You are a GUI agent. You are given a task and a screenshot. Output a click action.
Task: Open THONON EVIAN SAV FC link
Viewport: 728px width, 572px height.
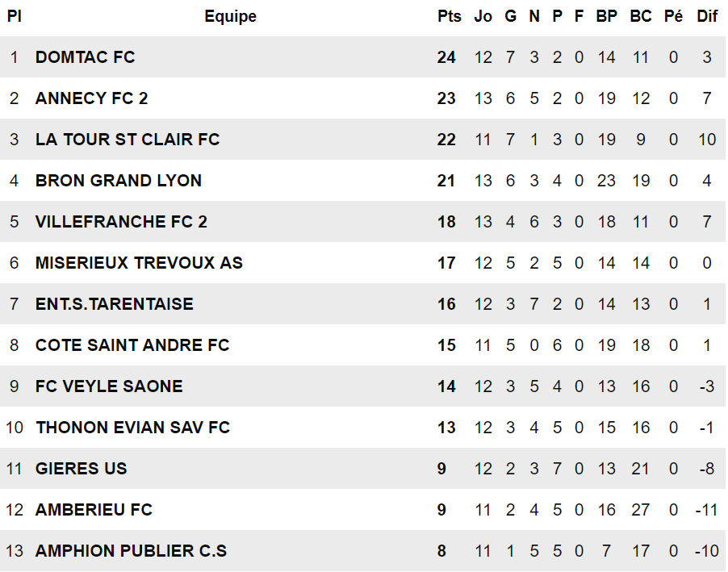click(132, 428)
